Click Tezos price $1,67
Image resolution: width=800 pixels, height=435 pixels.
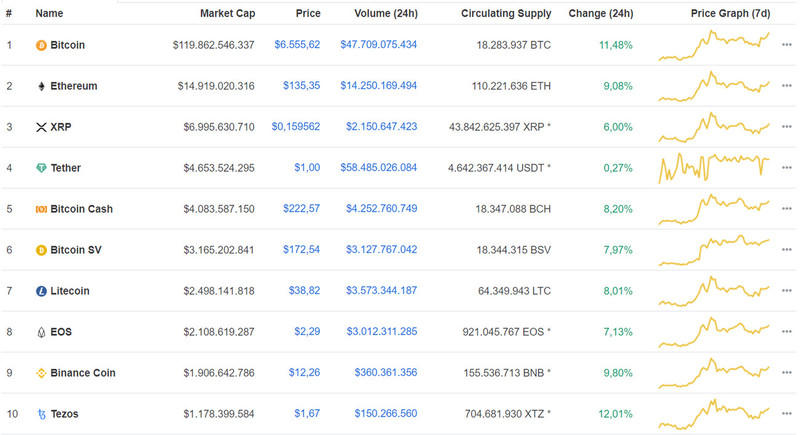pyautogui.click(x=307, y=414)
